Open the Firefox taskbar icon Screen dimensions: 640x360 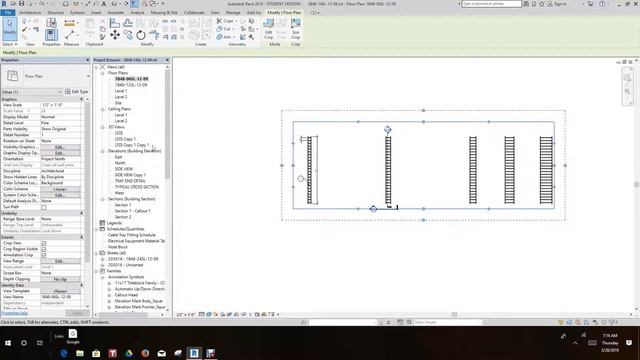click(x=145, y=353)
